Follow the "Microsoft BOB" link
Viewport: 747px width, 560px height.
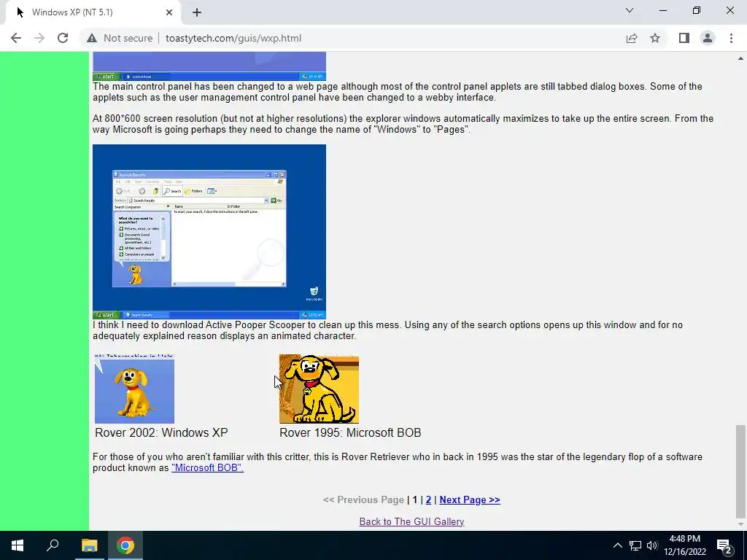(x=207, y=467)
